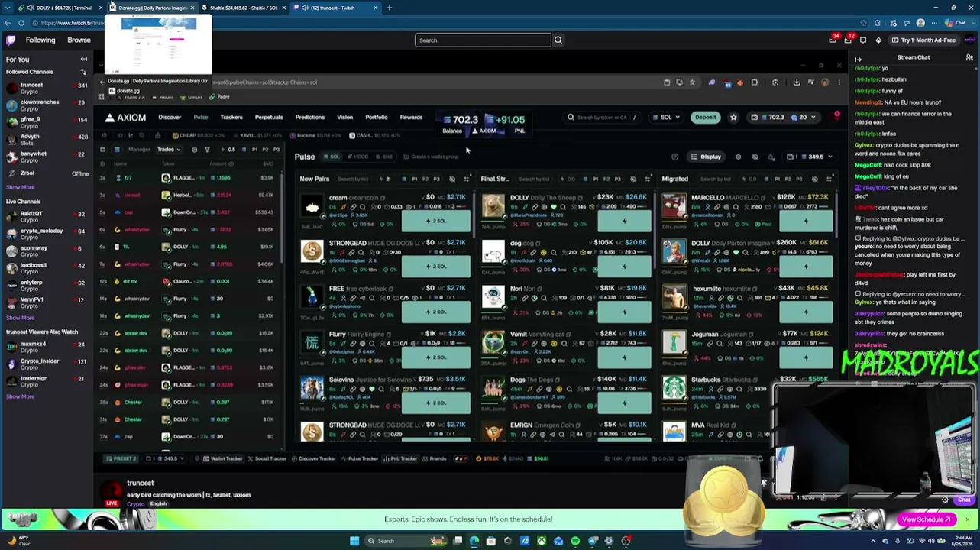Image resolution: width=980 pixels, height=550 pixels.
Task: Sort the Followed Channels list
Action: (83, 72)
